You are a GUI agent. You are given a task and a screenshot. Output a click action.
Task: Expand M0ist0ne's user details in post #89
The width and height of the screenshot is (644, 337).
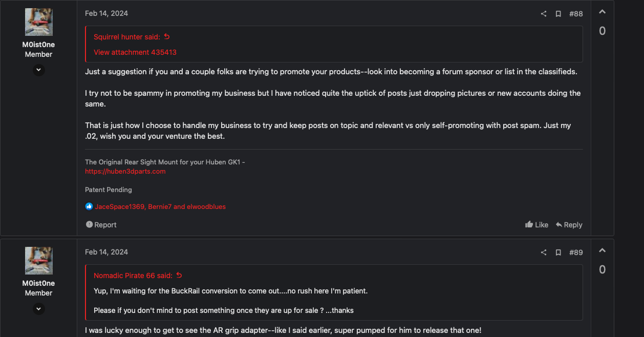tap(39, 309)
